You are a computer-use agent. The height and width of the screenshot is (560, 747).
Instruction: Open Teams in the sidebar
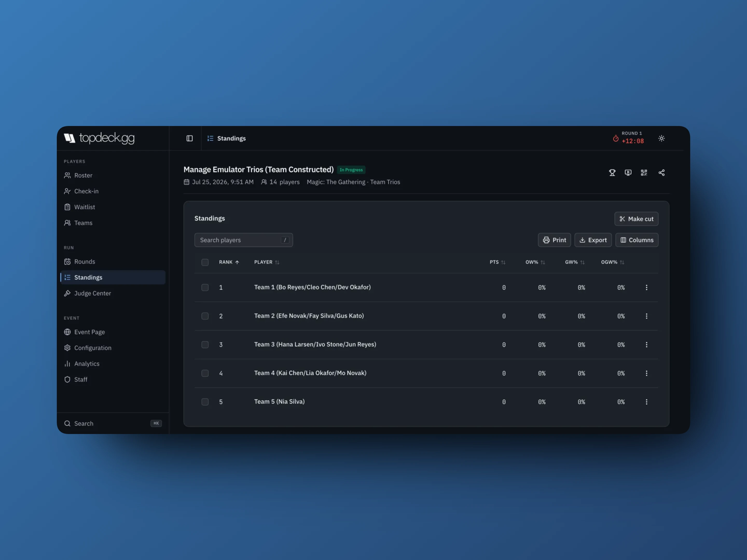coord(113,223)
